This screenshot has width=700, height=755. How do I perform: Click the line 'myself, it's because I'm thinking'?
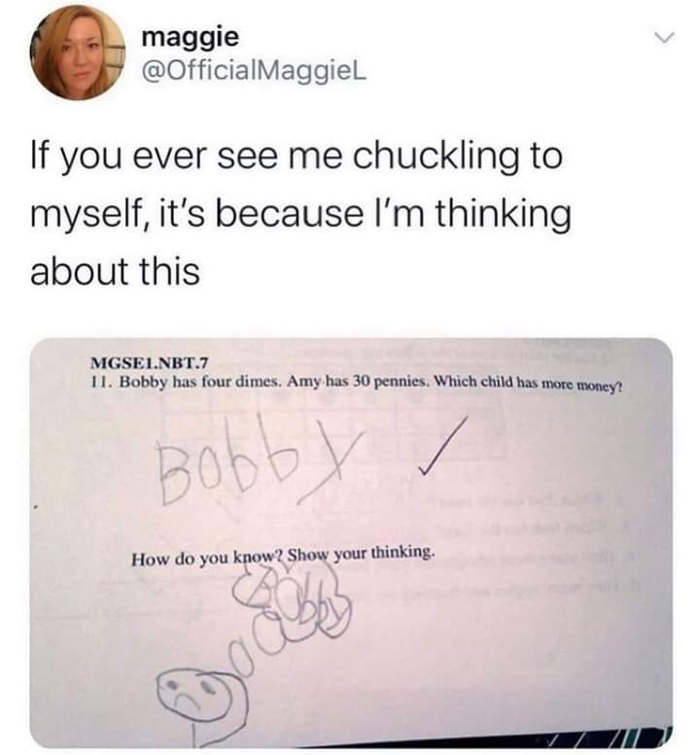[300, 215]
